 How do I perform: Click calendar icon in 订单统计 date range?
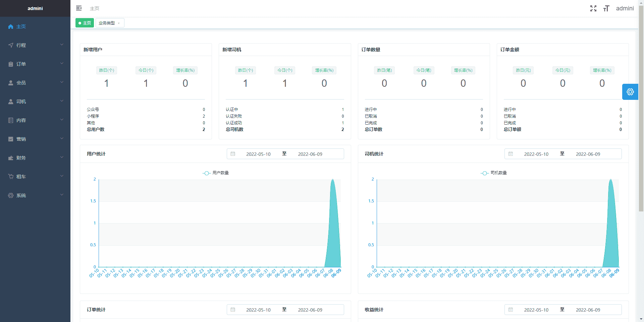point(233,310)
